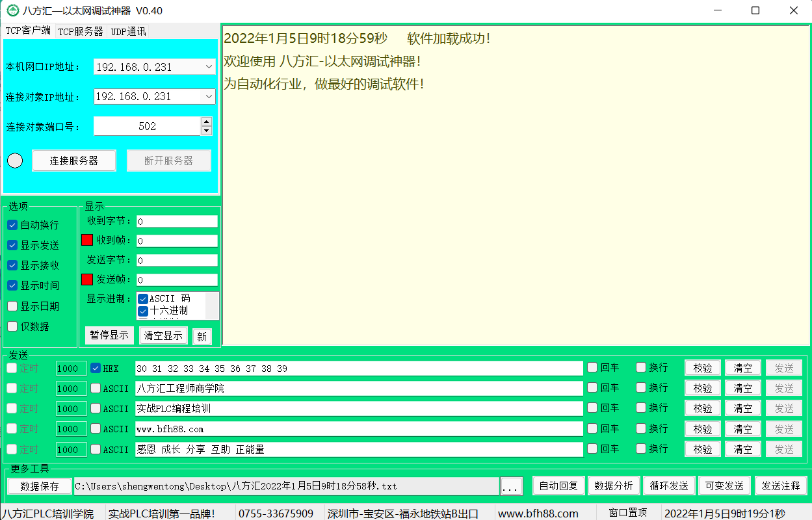The height and width of the screenshot is (520, 812).
Task: Click send field containing 30 31 32 33
Action: 359,368
